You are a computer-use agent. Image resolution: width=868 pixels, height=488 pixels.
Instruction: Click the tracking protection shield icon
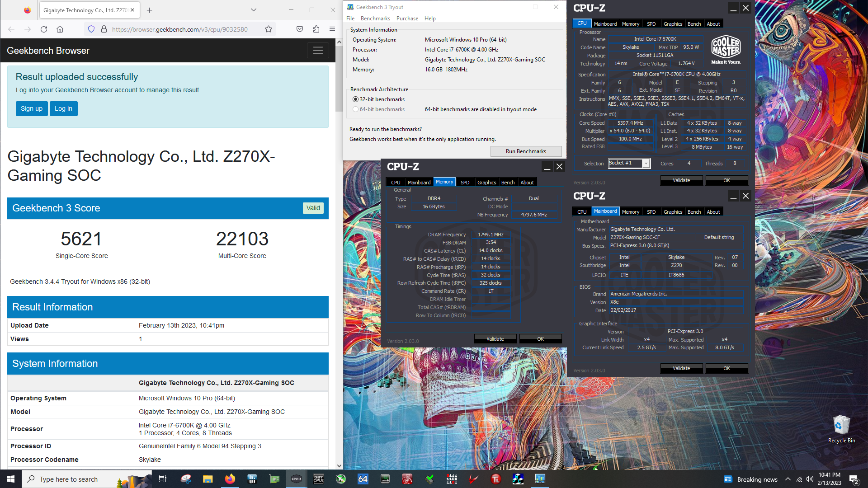point(91,29)
